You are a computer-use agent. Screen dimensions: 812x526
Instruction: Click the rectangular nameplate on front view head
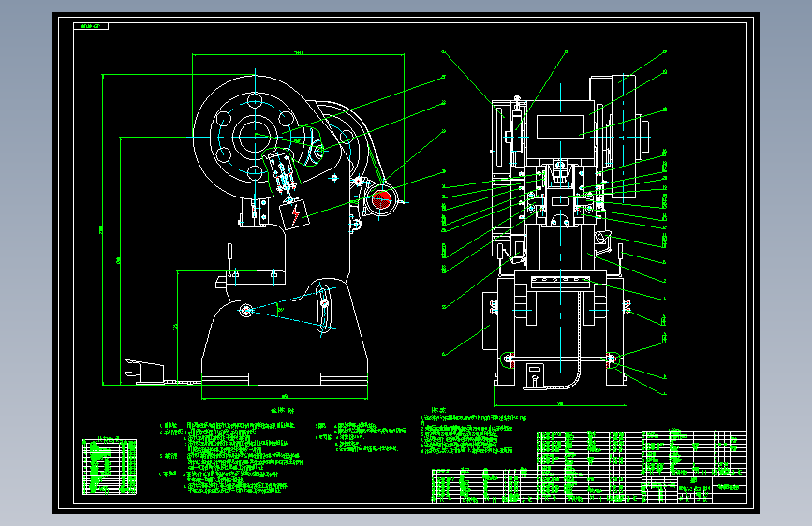point(560,127)
